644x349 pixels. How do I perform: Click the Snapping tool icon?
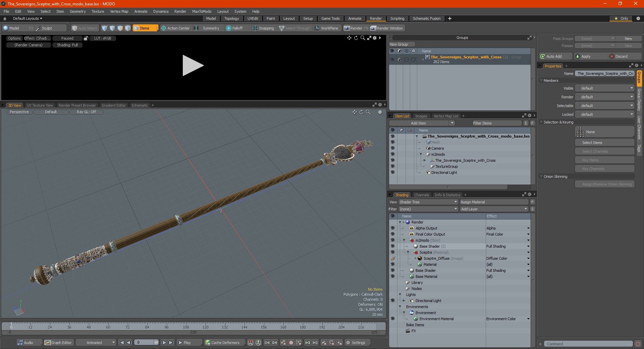255,28
